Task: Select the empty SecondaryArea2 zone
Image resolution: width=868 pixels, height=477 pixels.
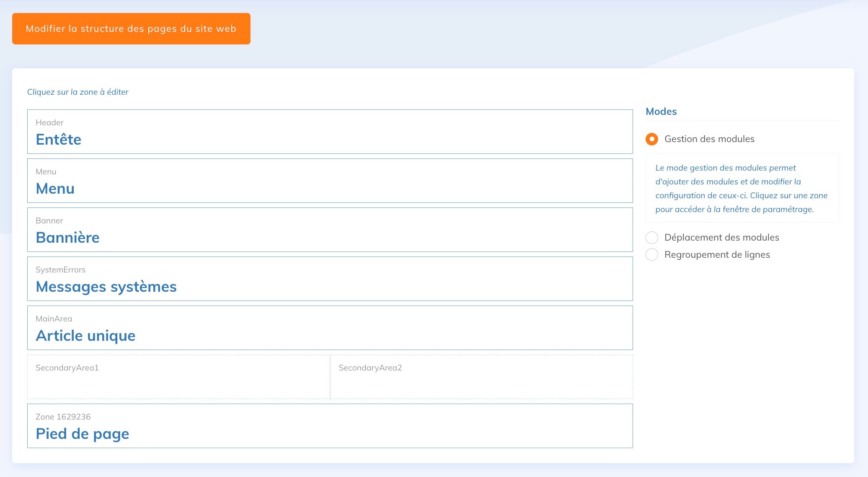Action: [x=481, y=377]
